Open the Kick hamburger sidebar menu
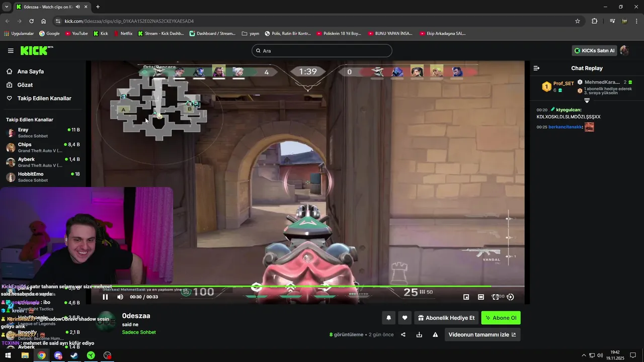This screenshot has height=362, width=644. tap(11, 51)
